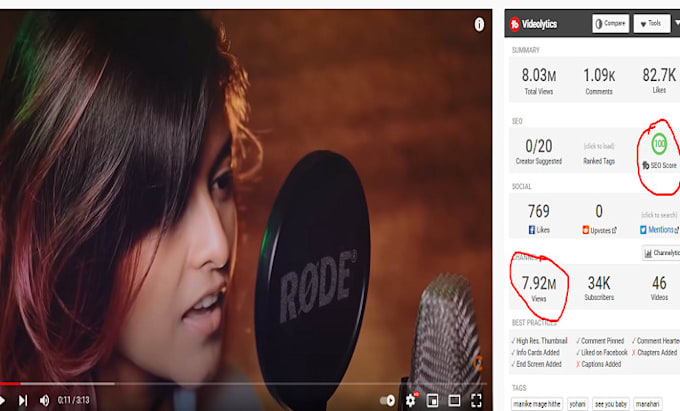Click the Info Cards Added practice
Viewport: 680px width, 411px height.
(x=535, y=352)
